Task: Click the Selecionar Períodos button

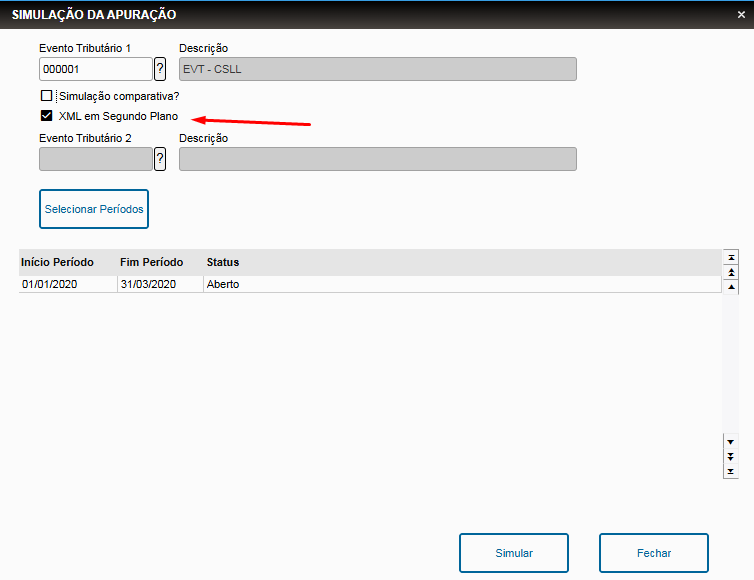Action: (94, 209)
